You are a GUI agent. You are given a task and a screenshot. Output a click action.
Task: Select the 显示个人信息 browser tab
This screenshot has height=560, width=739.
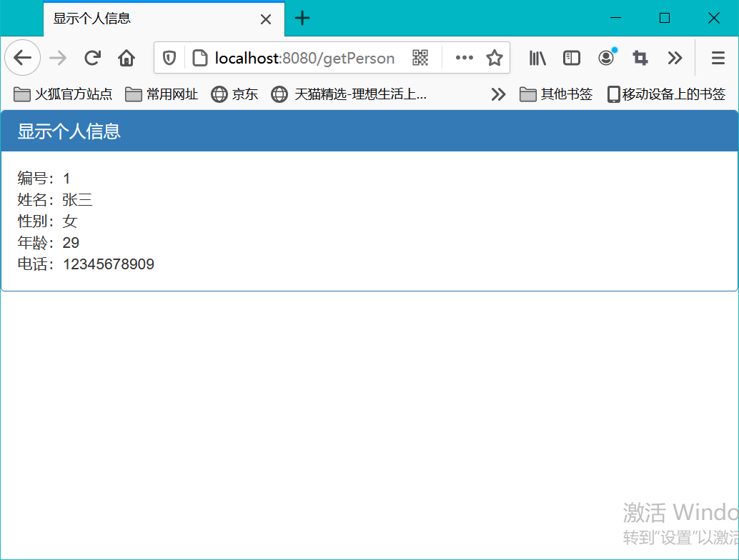click(x=164, y=19)
